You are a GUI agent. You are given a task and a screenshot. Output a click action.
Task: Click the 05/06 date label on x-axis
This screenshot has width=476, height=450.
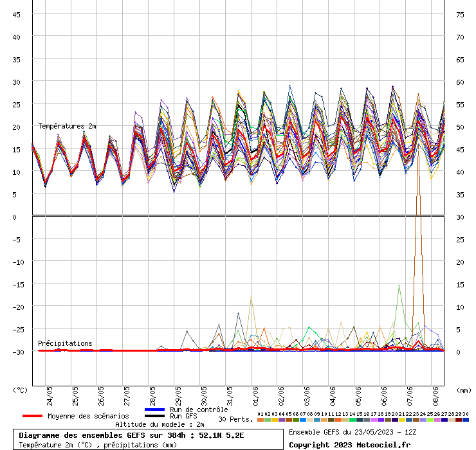click(x=358, y=396)
